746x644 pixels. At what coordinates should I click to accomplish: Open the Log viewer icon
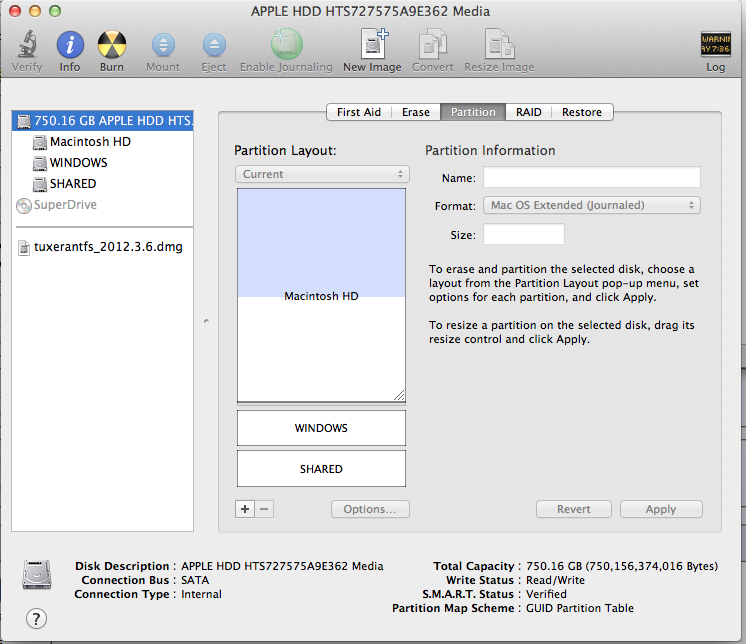716,44
